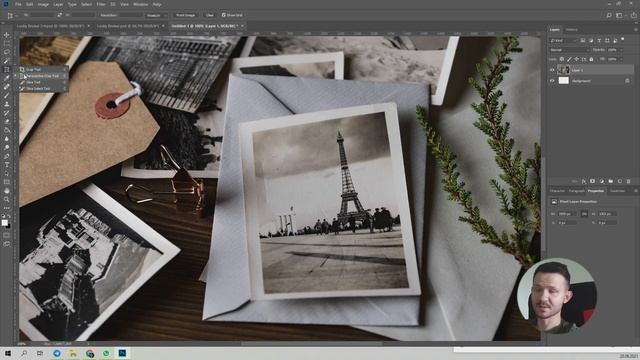Toggle lock image pixels brush icon

pos(569,59)
